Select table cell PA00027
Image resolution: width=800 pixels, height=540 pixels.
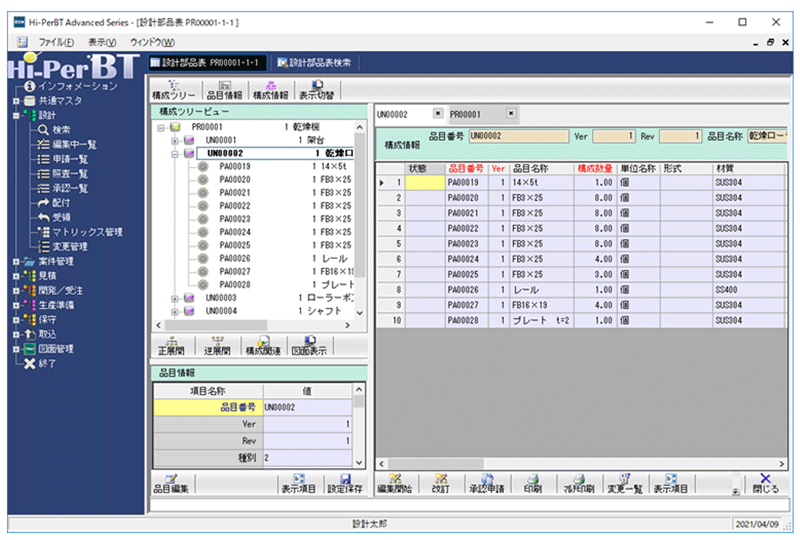click(x=466, y=305)
